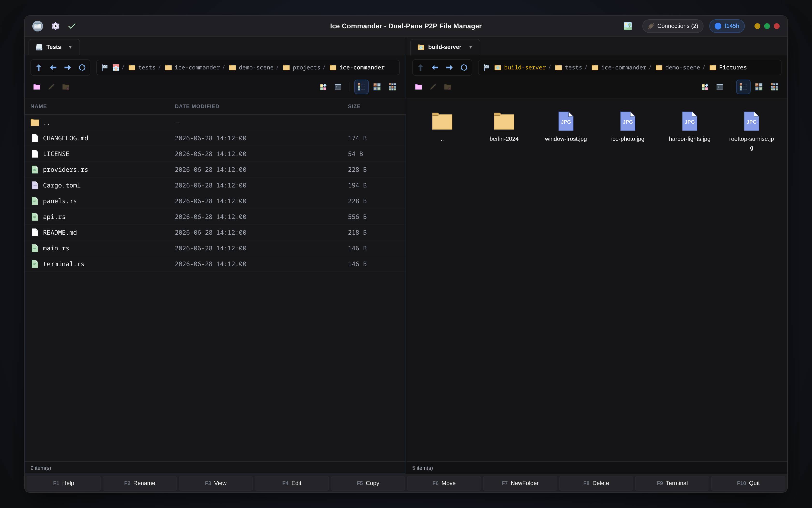Click the right pane pencil rename icon
This screenshot has width=812, height=508.
point(433,87)
